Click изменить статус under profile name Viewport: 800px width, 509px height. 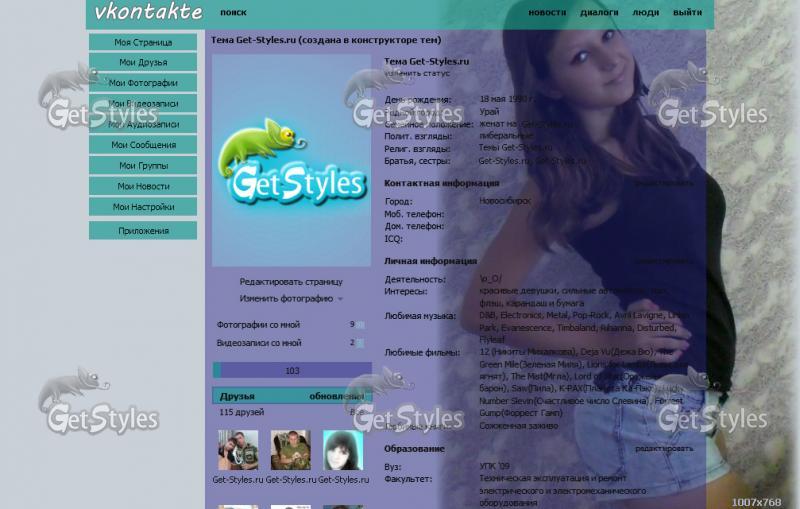click(x=417, y=73)
